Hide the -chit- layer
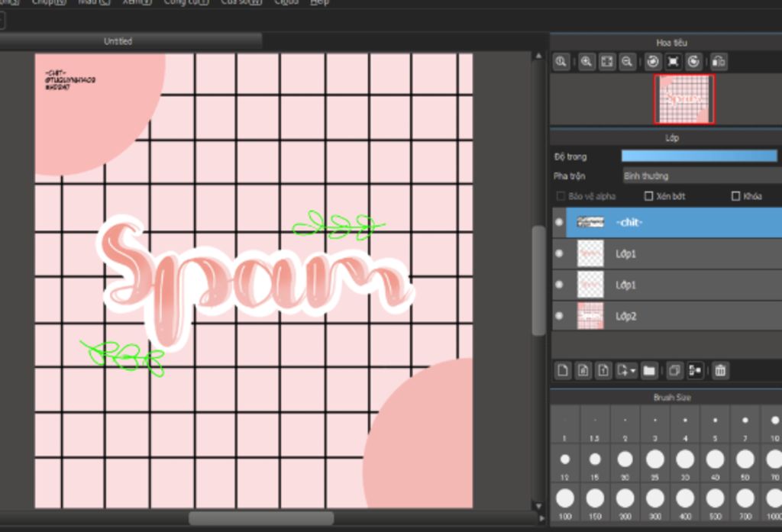782x532 pixels. point(559,222)
